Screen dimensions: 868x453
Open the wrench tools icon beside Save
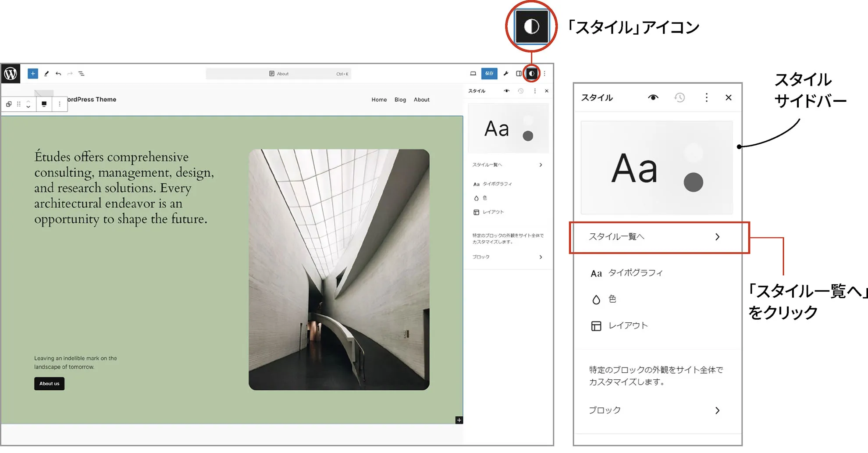tap(506, 74)
